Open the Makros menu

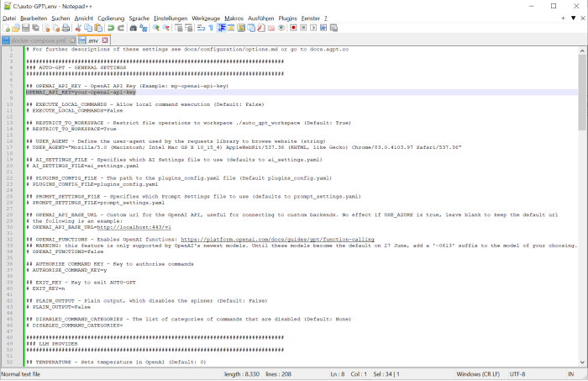click(x=234, y=19)
